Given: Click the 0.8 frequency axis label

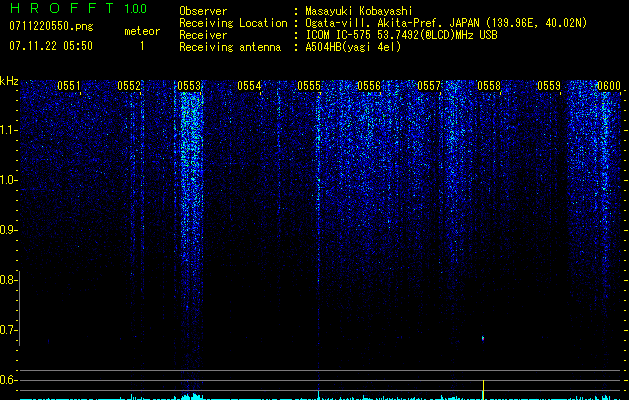Looking at the screenshot, I should click(7, 280).
